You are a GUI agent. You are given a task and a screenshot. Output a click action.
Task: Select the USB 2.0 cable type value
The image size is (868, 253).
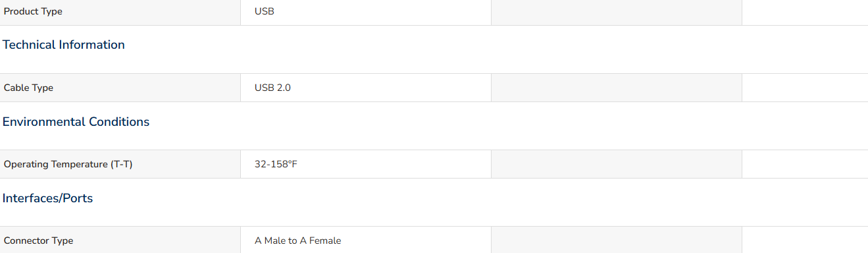pos(272,88)
